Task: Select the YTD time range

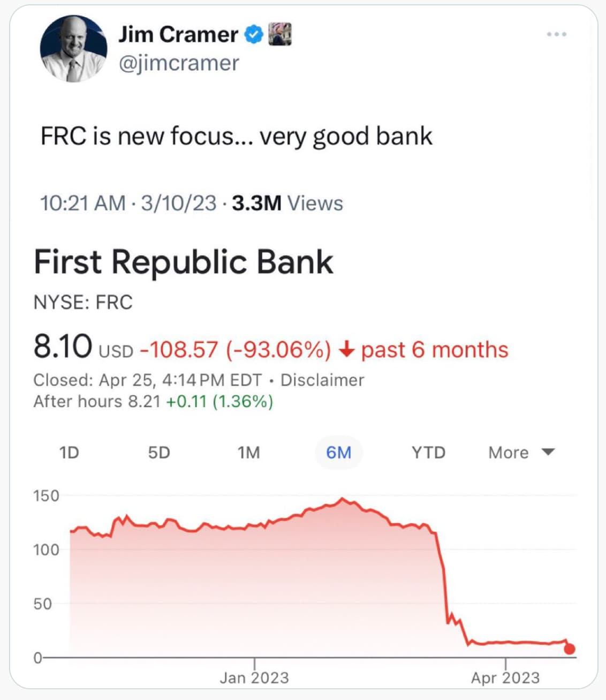Action: tap(428, 453)
